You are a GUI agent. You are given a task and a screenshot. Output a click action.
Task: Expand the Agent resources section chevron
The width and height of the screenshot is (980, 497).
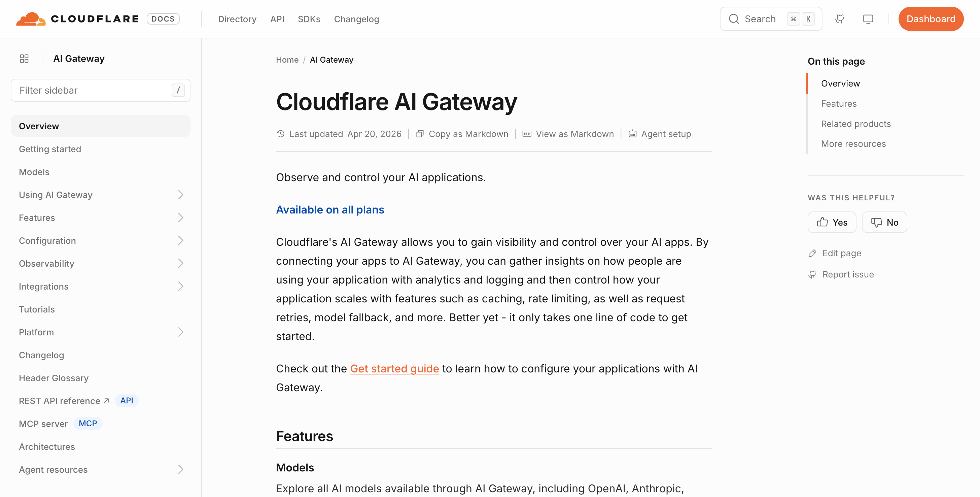point(181,470)
